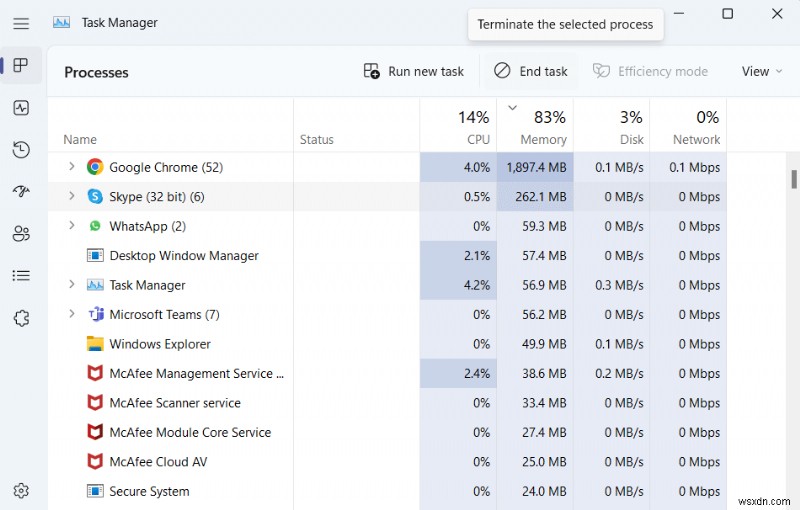The image size is (800, 510).
Task: Open the Users sidebar icon
Action: point(21,234)
